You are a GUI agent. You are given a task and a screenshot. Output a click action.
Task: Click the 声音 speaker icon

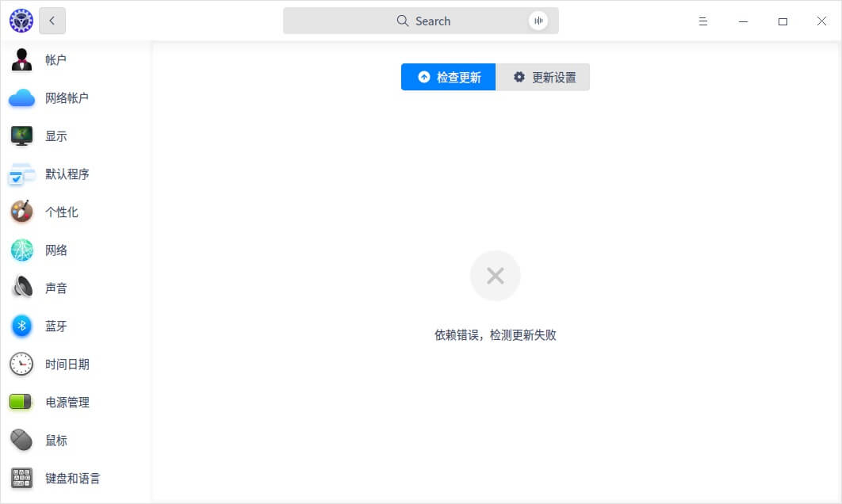pyautogui.click(x=22, y=287)
